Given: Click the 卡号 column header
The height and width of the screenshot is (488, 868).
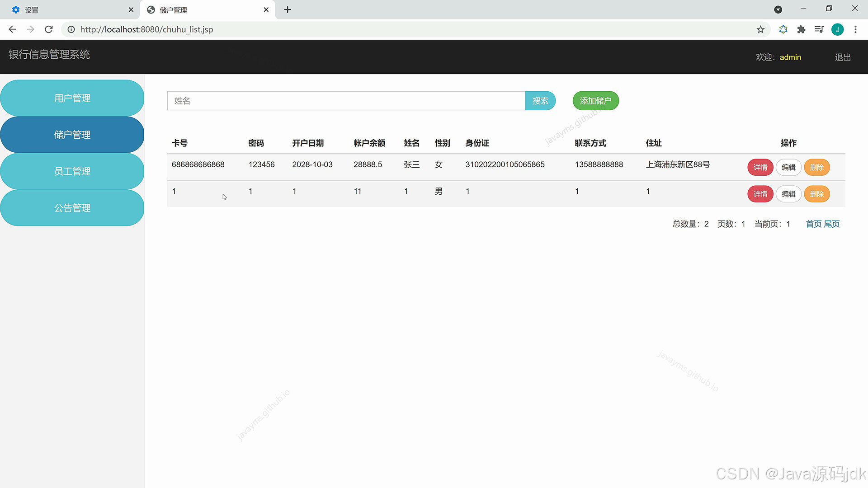Looking at the screenshot, I should 179,143.
